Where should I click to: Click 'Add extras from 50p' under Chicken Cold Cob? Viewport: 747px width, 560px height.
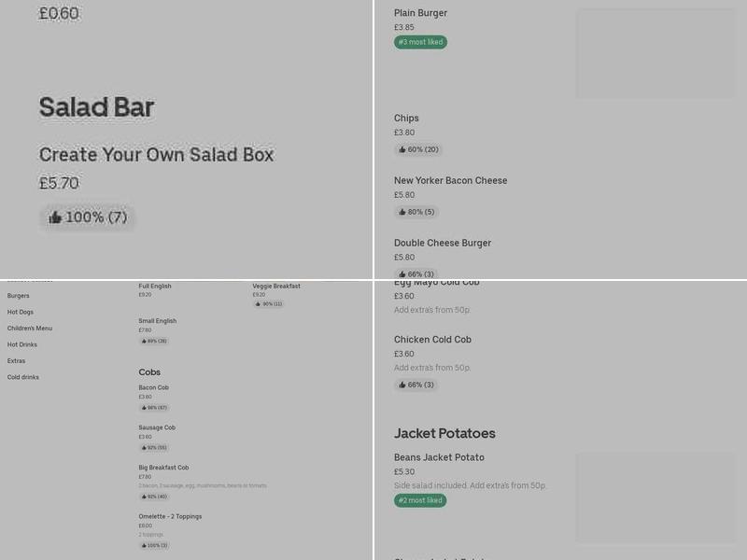click(431, 368)
